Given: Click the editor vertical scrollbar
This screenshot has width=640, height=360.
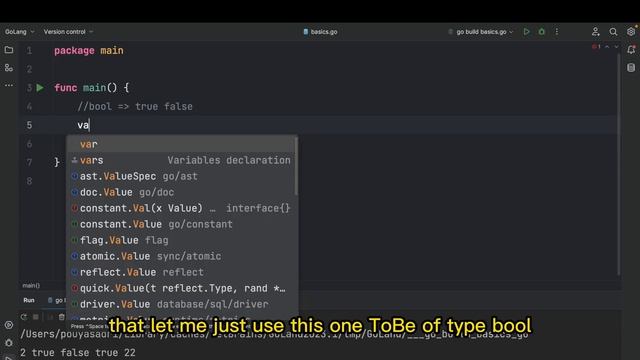Looking at the screenshot, I should (619, 163).
